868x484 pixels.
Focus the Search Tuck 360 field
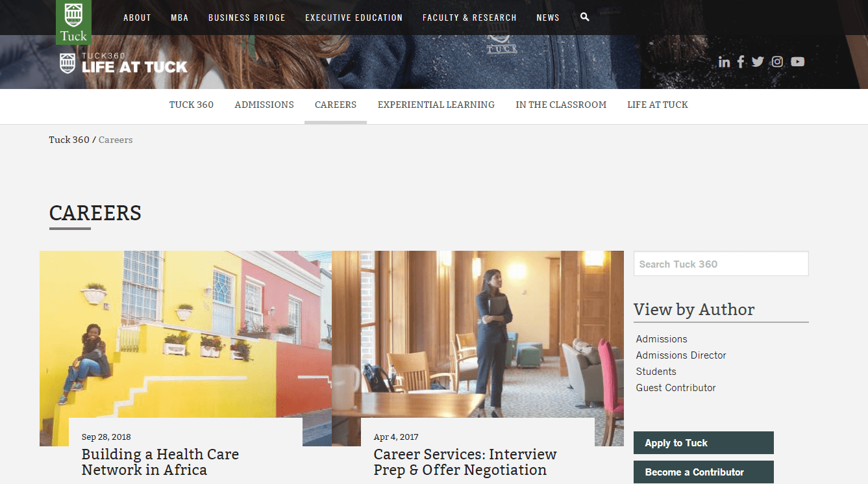coord(721,264)
